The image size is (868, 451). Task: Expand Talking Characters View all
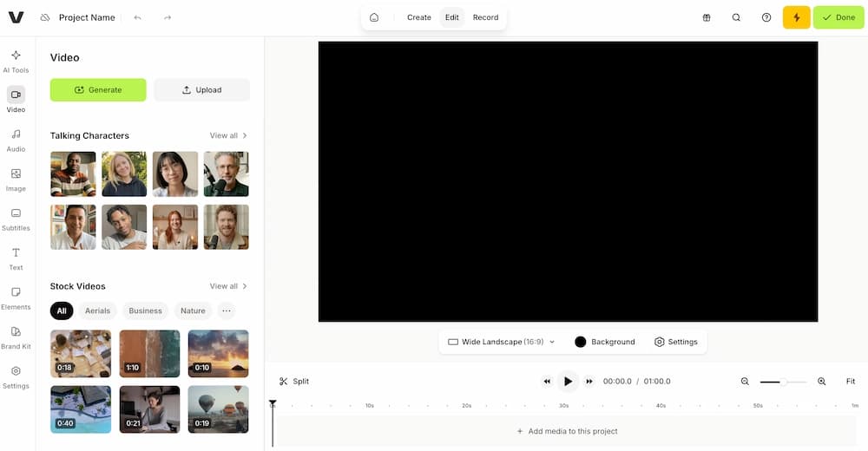click(x=228, y=135)
